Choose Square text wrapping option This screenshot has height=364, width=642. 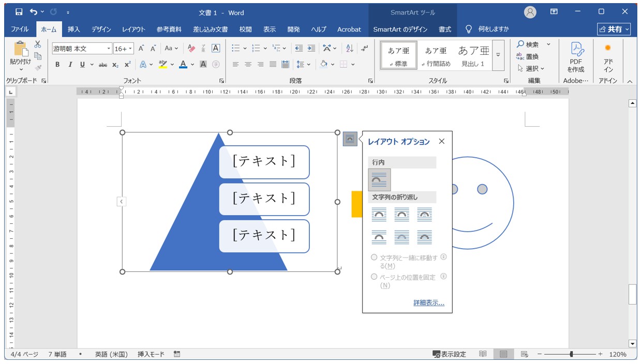[379, 215]
